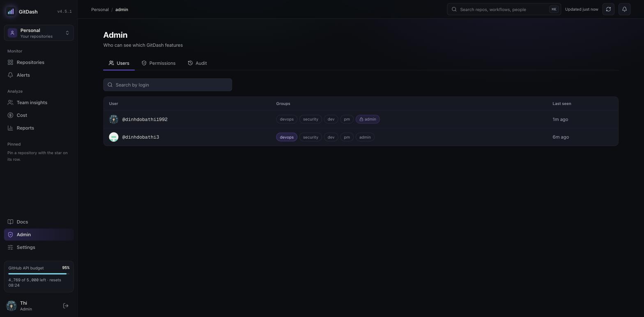Click the refresh icon in the top bar
This screenshot has width=644, height=317.
point(608,9)
